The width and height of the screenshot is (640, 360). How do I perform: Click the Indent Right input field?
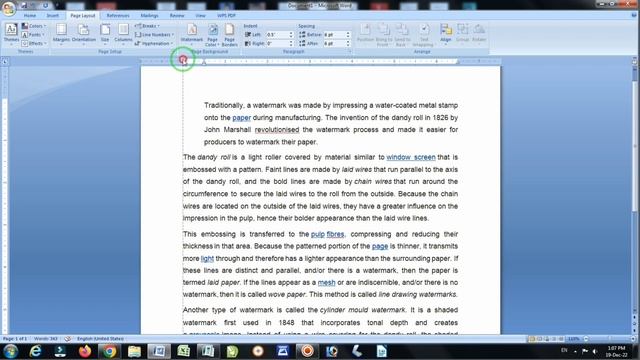[x=277, y=43]
